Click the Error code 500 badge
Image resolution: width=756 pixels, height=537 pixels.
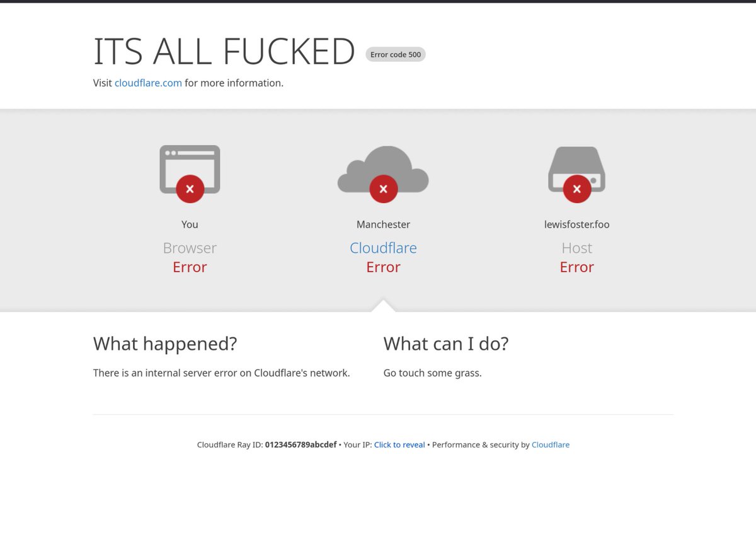396,54
